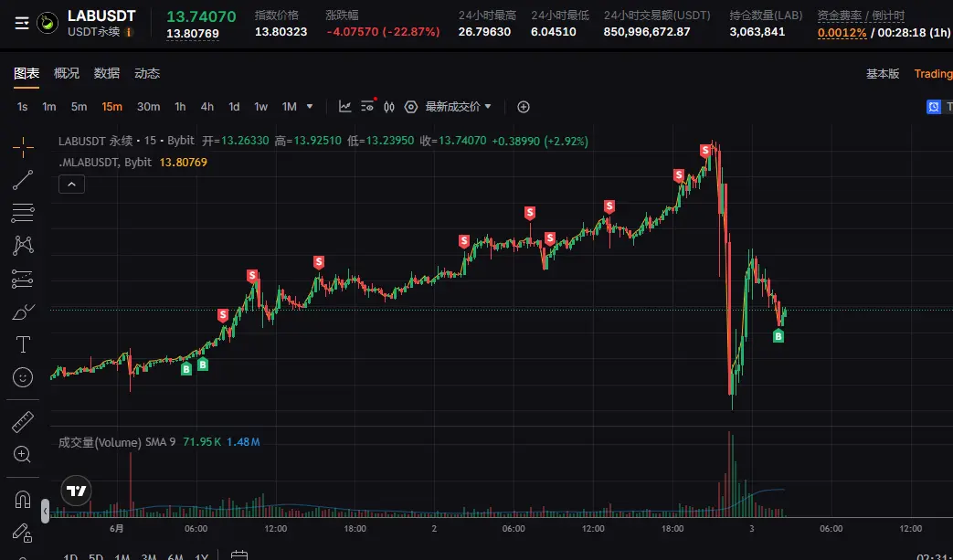Click the 指数价格 value 13.80323

[281, 32]
